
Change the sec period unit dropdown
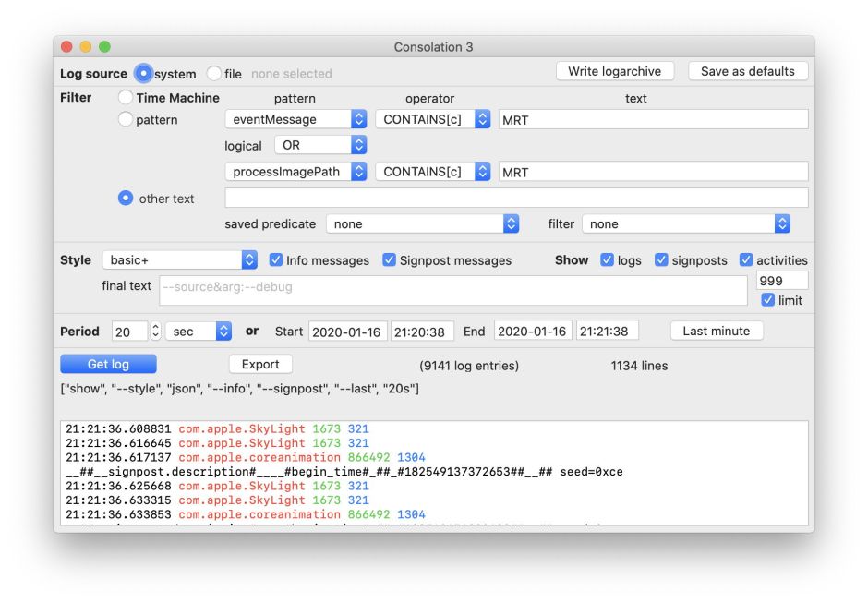[x=198, y=332]
